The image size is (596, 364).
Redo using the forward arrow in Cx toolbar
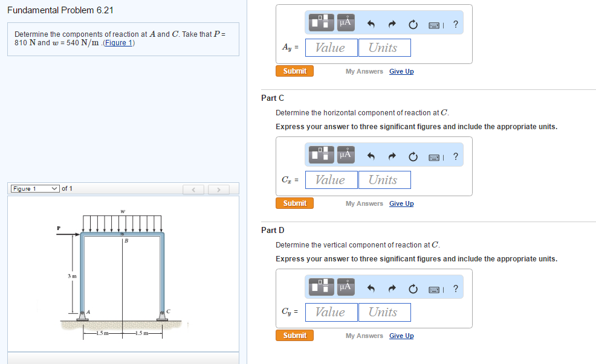pyautogui.click(x=392, y=156)
